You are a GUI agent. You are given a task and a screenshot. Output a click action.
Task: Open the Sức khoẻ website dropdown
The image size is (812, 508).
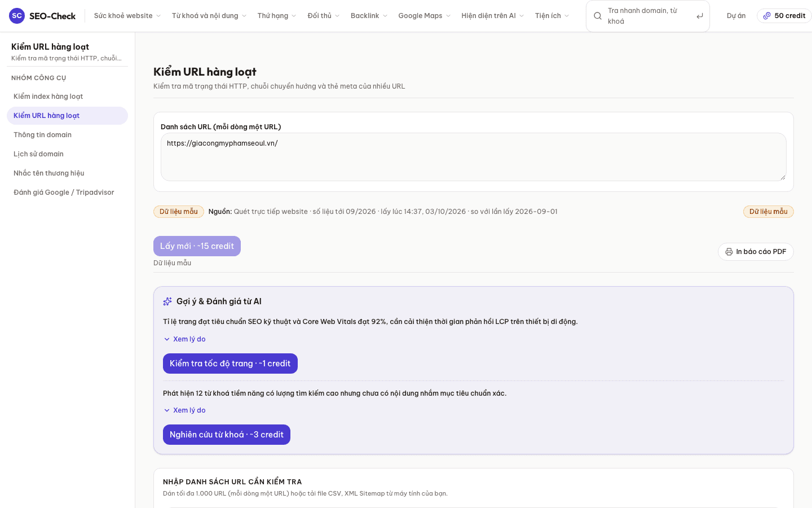(127, 16)
